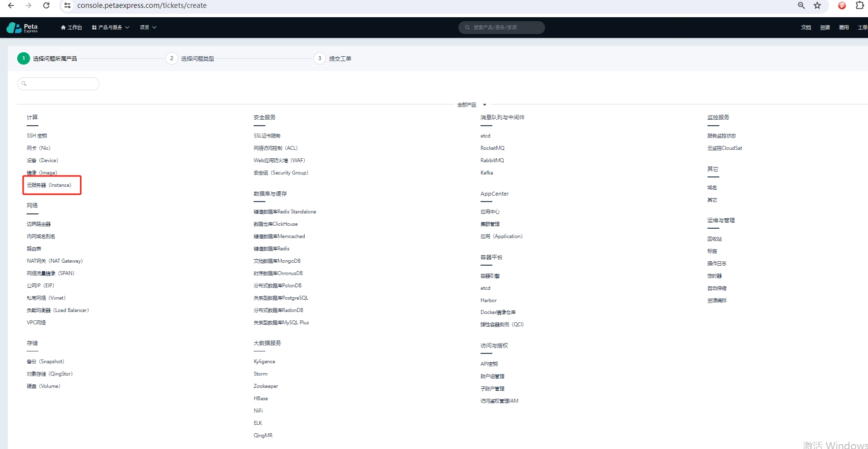The image size is (868, 449).
Task: Select Harbor under 容器平台
Action: [x=489, y=300]
